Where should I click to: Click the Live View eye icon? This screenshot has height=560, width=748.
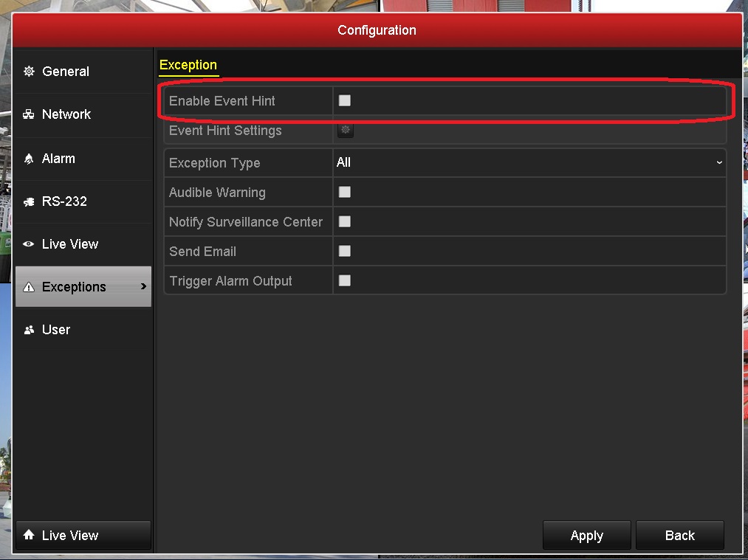tap(29, 244)
